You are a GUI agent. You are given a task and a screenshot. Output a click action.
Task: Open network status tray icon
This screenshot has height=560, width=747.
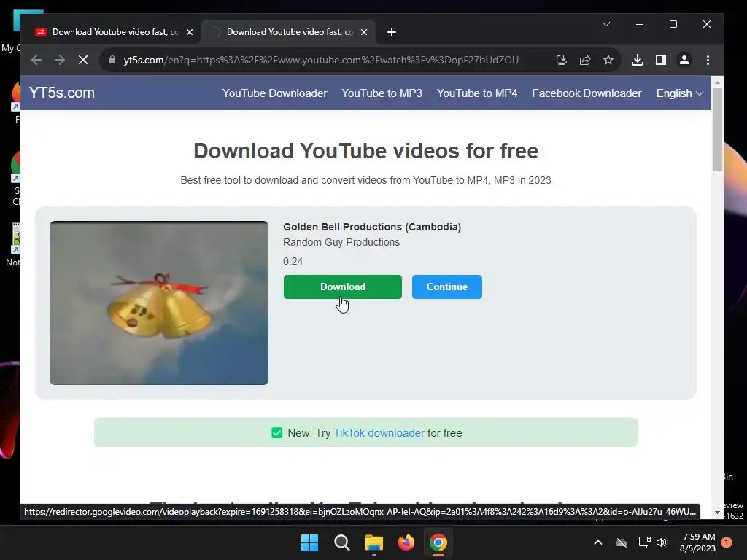point(644,542)
